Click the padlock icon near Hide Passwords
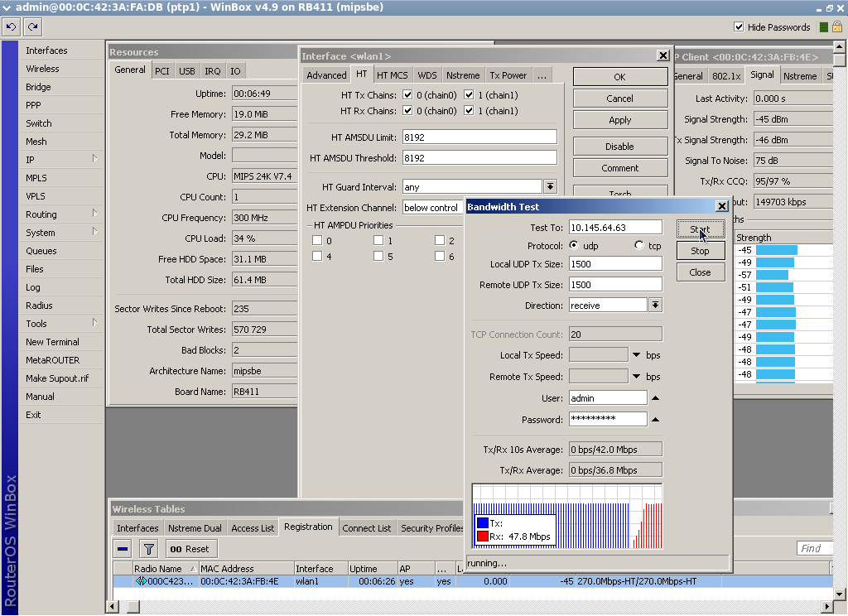This screenshot has width=848, height=616. [836, 26]
